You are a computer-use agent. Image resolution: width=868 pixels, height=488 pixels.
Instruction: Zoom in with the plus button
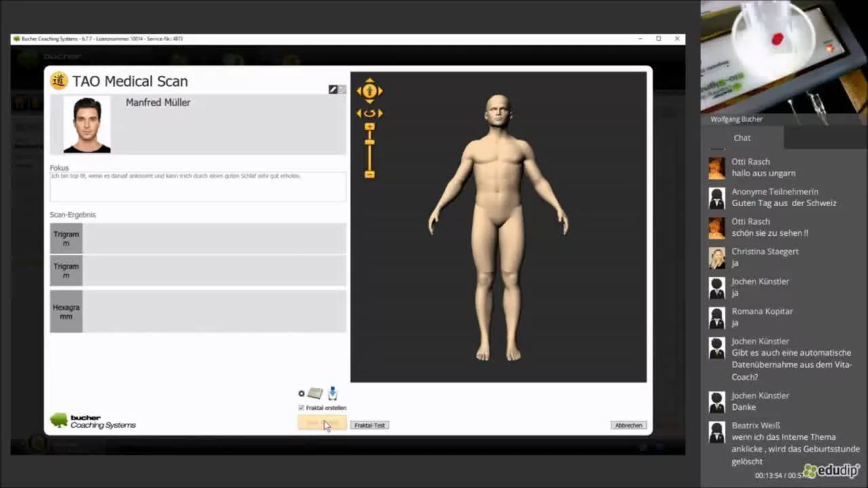pyautogui.click(x=370, y=126)
